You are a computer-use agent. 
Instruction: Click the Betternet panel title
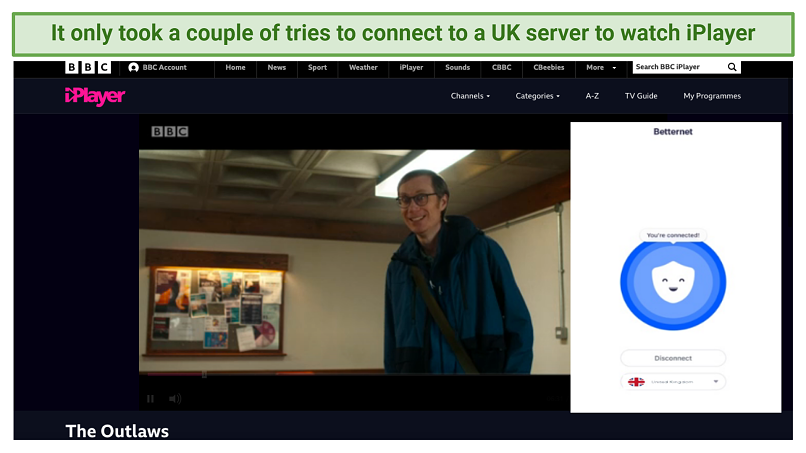pyautogui.click(x=673, y=132)
